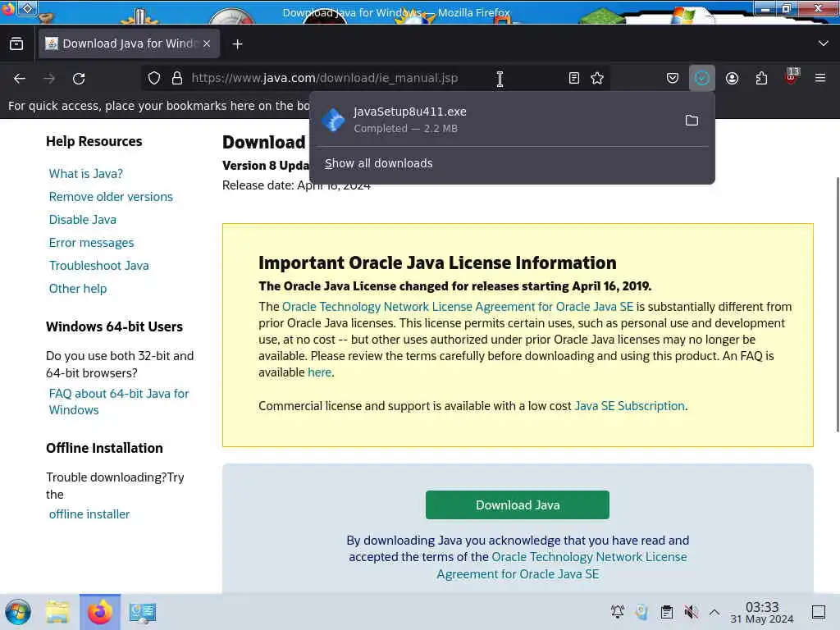Open the offline installer link
Image resolution: width=840 pixels, height=630 pixels.
tap(89, 514)
